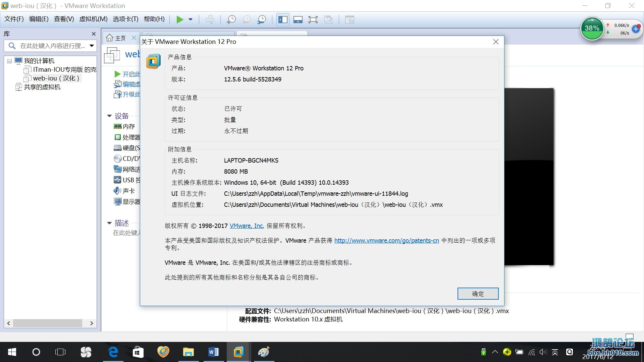
Task: Toggle the 英 input language indicator
Action: [x=555, y=352]
